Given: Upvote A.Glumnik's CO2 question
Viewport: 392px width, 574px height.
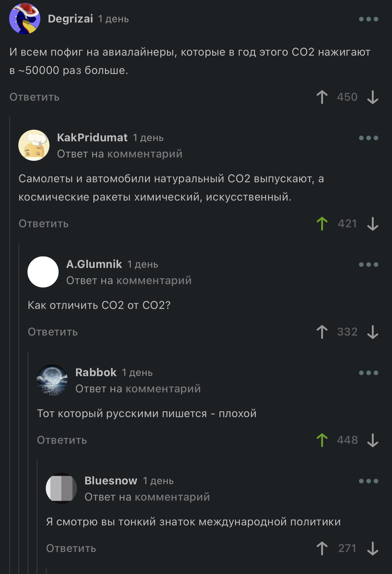Looking at the screenshot, I should coord(322,332).
